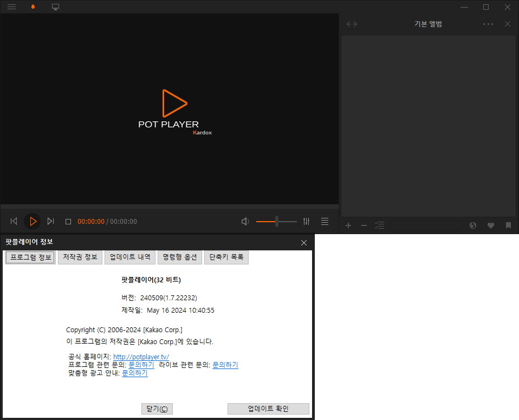519x420 pixels.
Task: Click the orange flame pin icon
Action: tap(33, 7)
